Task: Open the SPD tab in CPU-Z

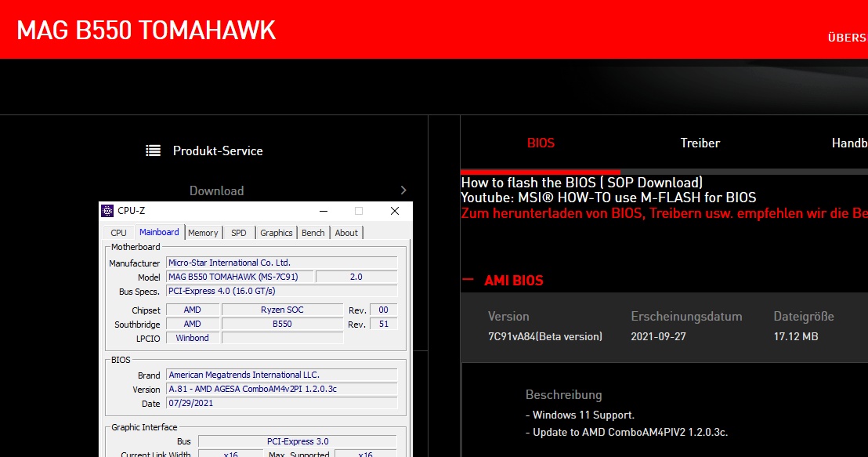Action: tap(239, 233)
